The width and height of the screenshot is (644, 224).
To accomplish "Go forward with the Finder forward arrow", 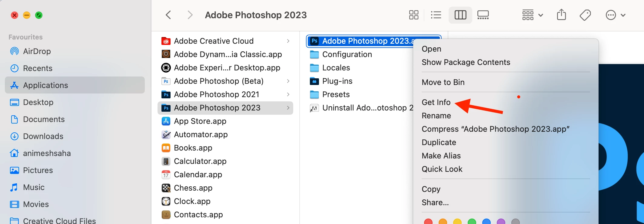I will tap(190, 15).
